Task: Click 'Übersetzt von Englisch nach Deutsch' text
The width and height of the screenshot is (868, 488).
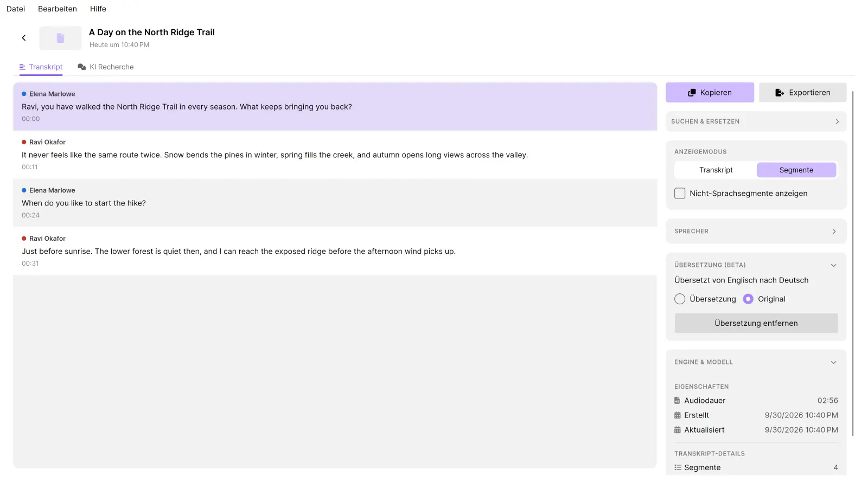Action: coord(741,280)
